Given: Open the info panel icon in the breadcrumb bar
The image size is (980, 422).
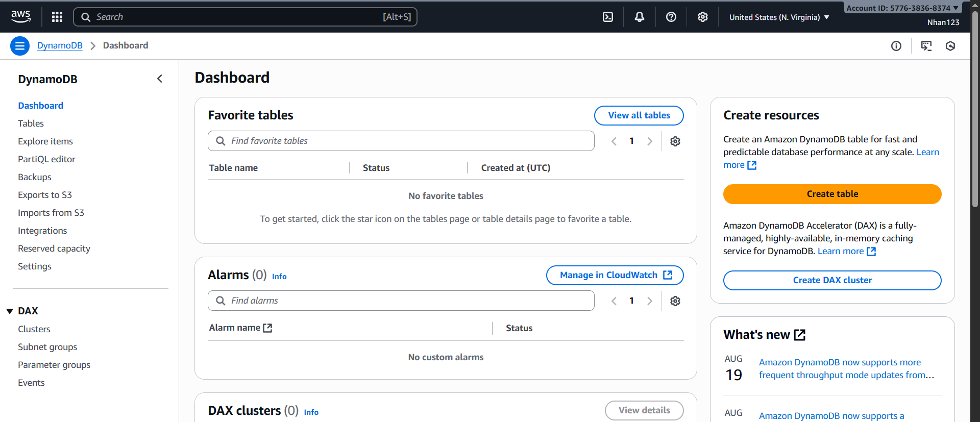Looking at the screenshot, I should tap(896, 46).
